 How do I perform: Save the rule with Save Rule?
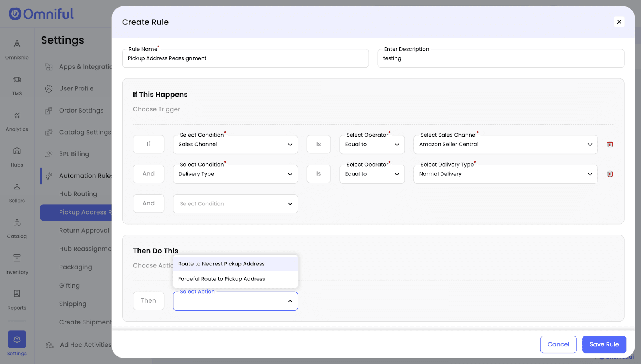(604, 344)
